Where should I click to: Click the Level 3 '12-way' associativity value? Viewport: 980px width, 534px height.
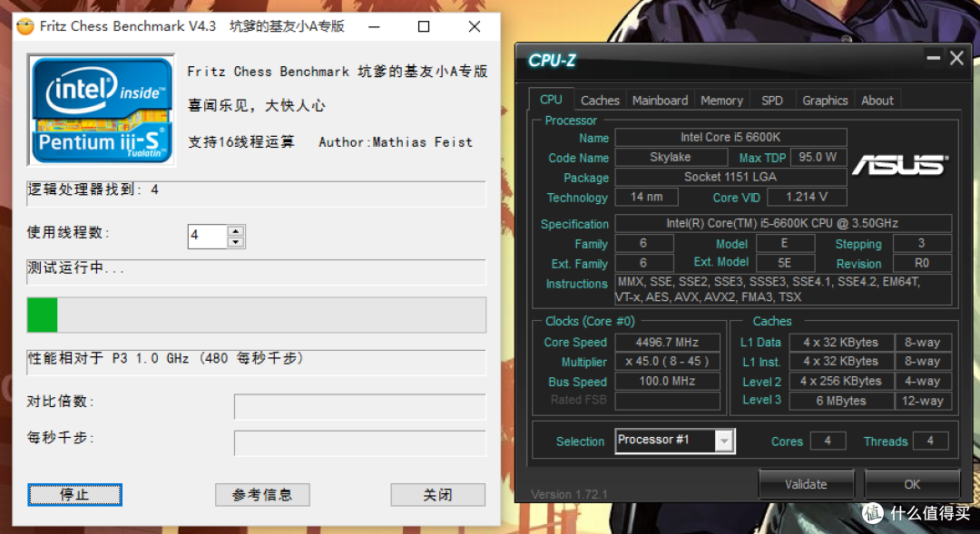point(923,401)
